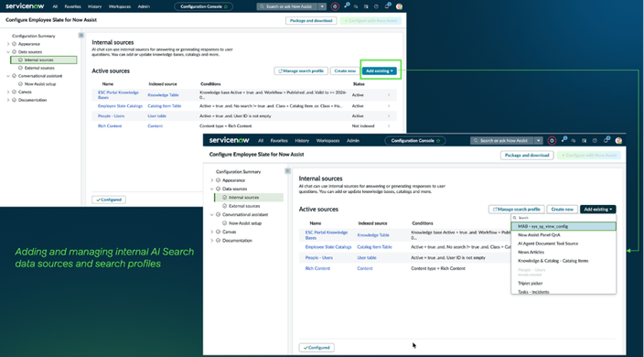This screenshot has height=357, width=644.
Task: Expand Documentation node in front window tree
Action: pos(212,241)
